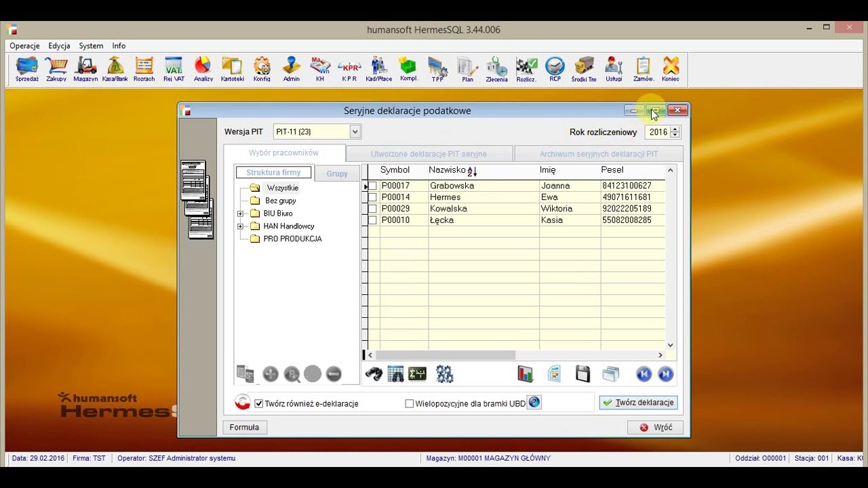Click the floppy disk save icon
This screenshot has height=488, width=868.
point(583,373)
